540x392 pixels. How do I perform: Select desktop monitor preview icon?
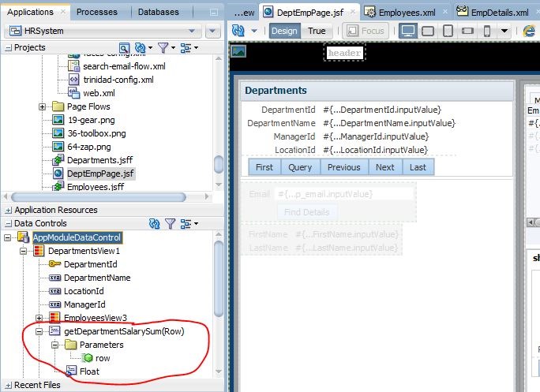click(407, 31)
